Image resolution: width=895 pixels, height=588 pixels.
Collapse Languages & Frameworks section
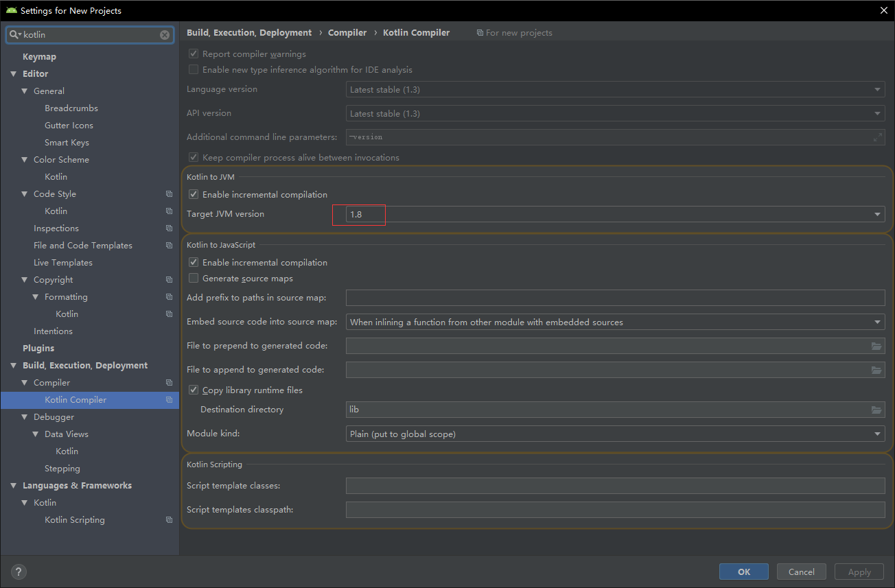pos(13,486)
